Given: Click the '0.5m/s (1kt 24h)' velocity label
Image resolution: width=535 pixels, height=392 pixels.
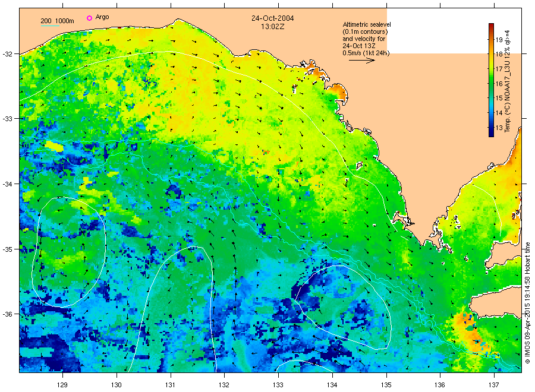Looking at the screenshot, I should pos(366,53).
